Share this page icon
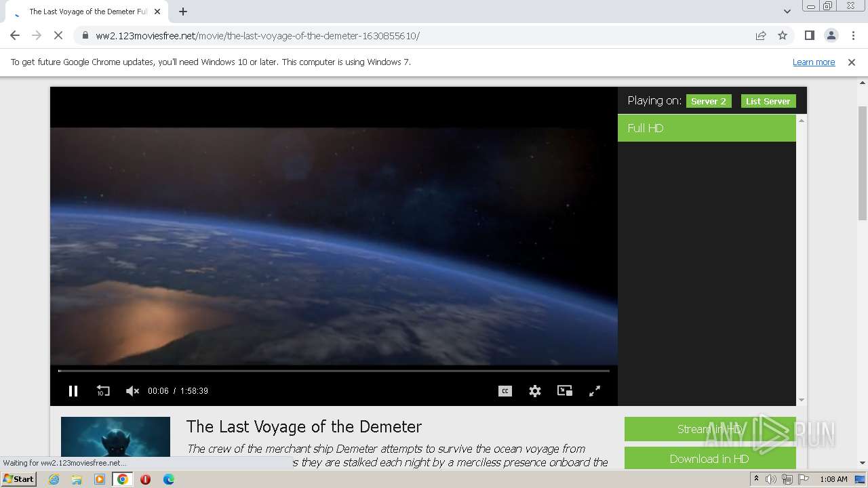868x488 pixels. tap(761, 35)
